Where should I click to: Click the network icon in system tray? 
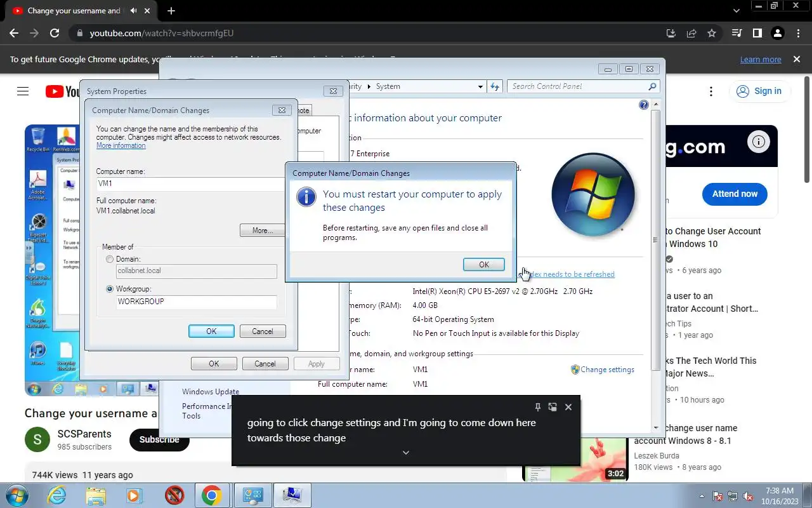point(733,496)
